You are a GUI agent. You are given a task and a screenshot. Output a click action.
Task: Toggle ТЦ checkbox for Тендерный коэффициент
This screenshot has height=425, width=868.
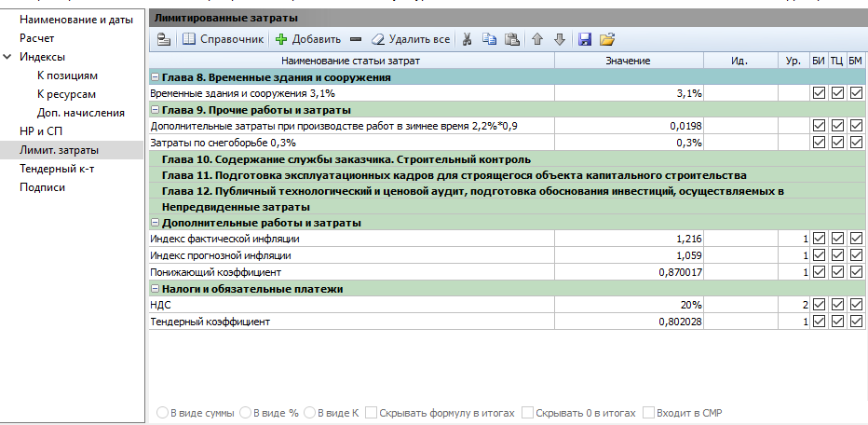click(x=837, y=322)
